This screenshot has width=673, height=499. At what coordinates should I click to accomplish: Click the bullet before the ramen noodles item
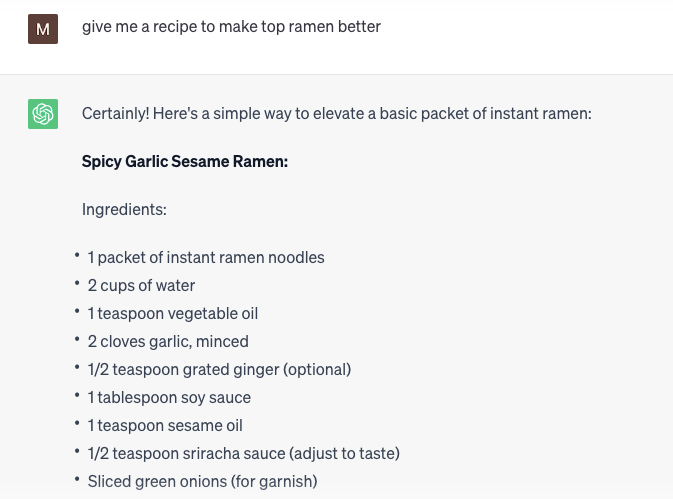click(x=77, y=256)
